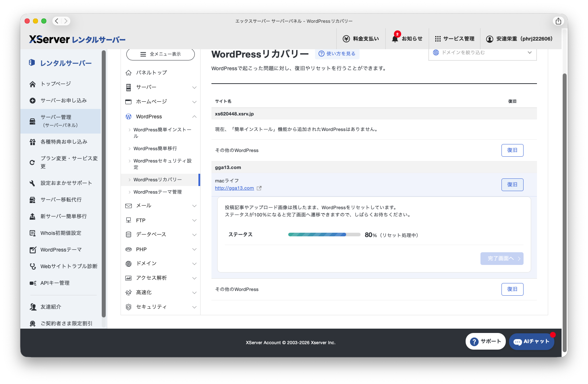Click the AIチャット speech bubble icon
The width and height of the screenshot is (588, 384).
point(518,342)
